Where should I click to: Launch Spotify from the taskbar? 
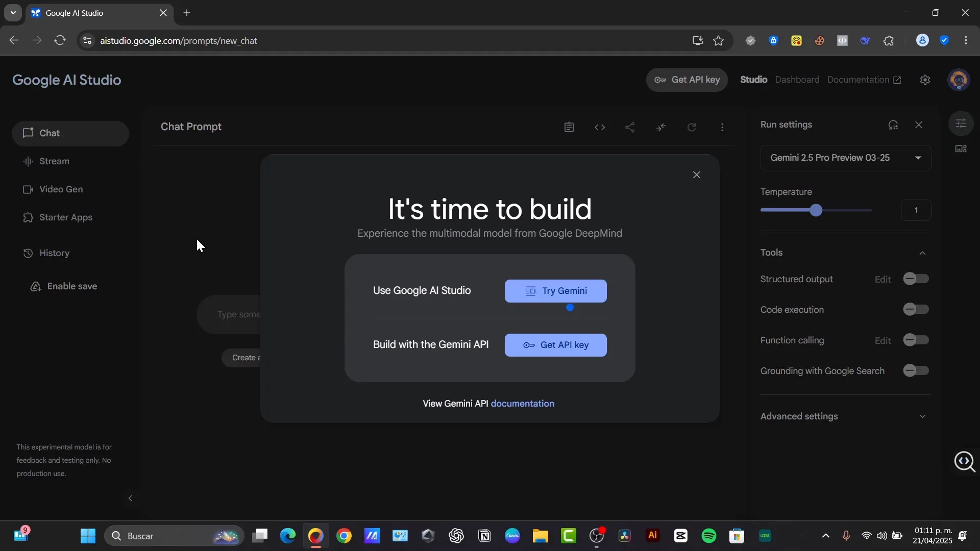click(709, 536)
